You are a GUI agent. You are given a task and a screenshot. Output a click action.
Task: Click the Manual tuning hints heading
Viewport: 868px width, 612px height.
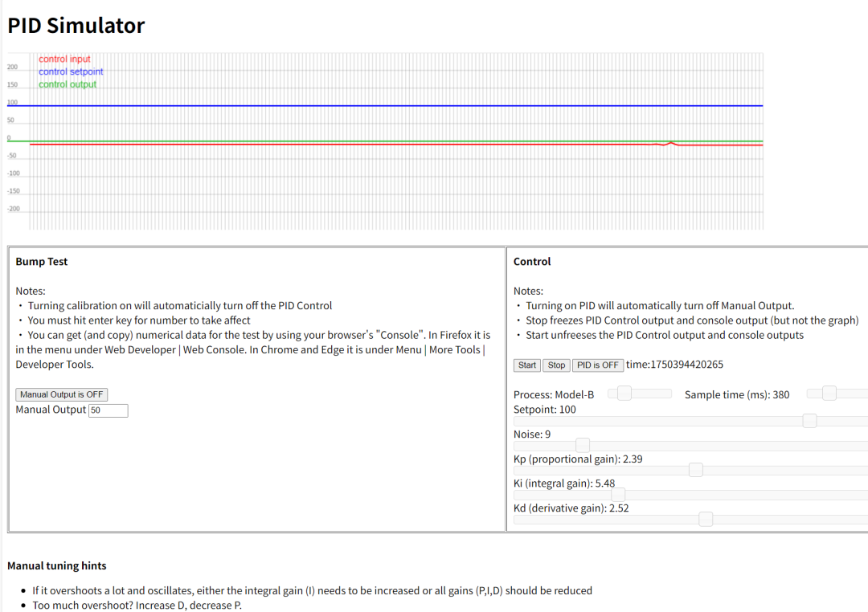56,566
